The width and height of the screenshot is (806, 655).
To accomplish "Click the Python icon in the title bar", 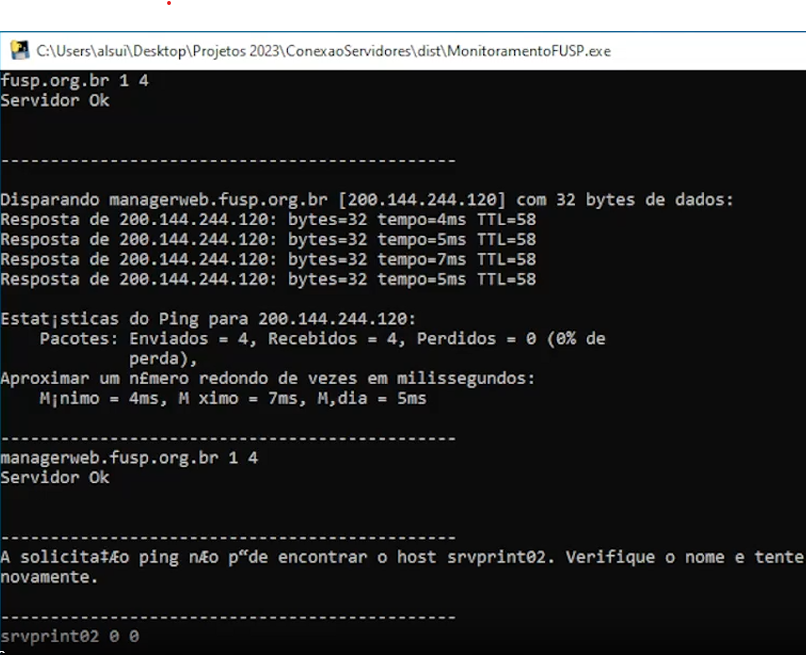I will [19, 50].
